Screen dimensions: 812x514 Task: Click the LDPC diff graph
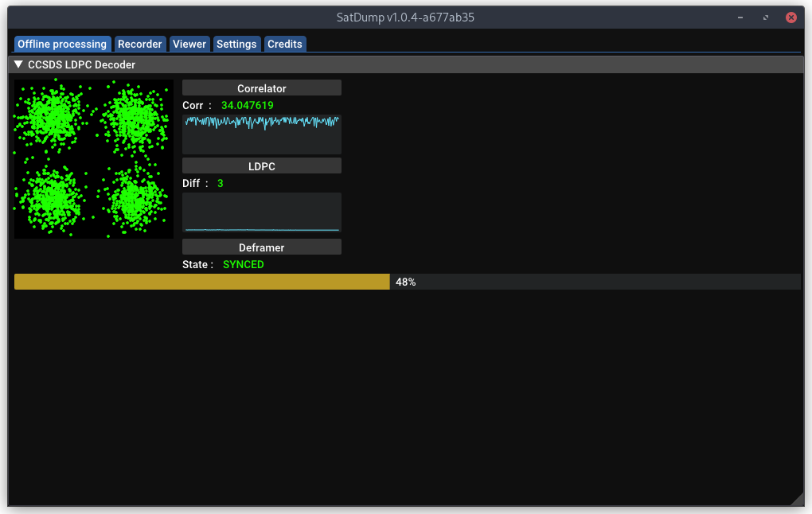(x=262, y=212)
